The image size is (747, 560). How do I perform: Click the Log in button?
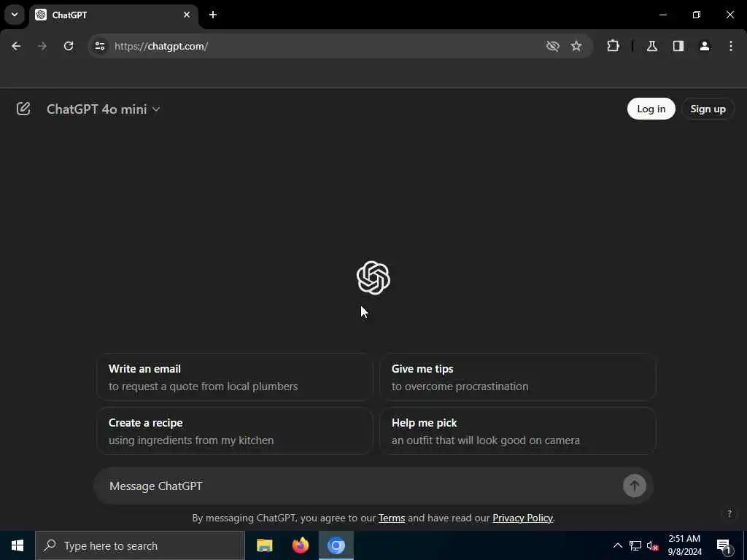tap(651, 109)
